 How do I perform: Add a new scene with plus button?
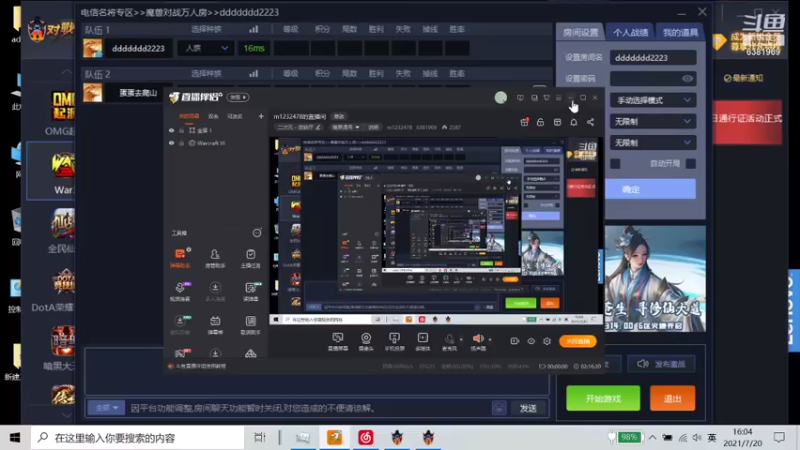click(261, 116)
